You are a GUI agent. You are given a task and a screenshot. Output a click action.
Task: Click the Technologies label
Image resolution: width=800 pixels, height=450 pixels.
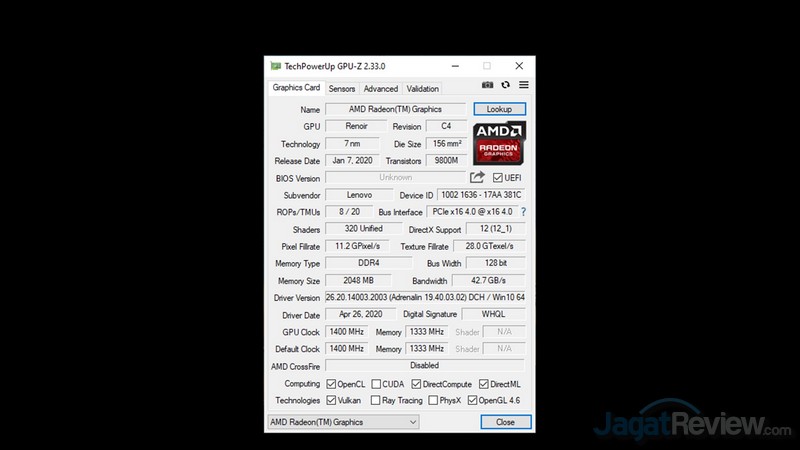tap(297, 401)
